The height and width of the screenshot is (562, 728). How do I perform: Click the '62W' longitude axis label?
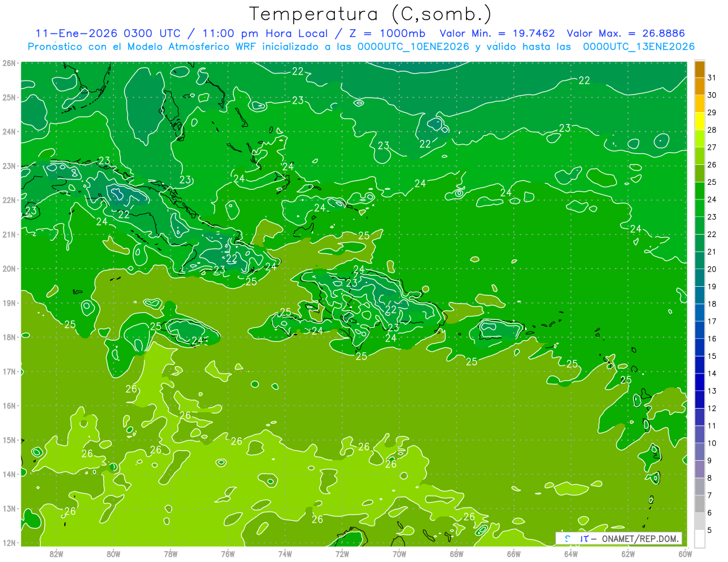coord(628,554)
